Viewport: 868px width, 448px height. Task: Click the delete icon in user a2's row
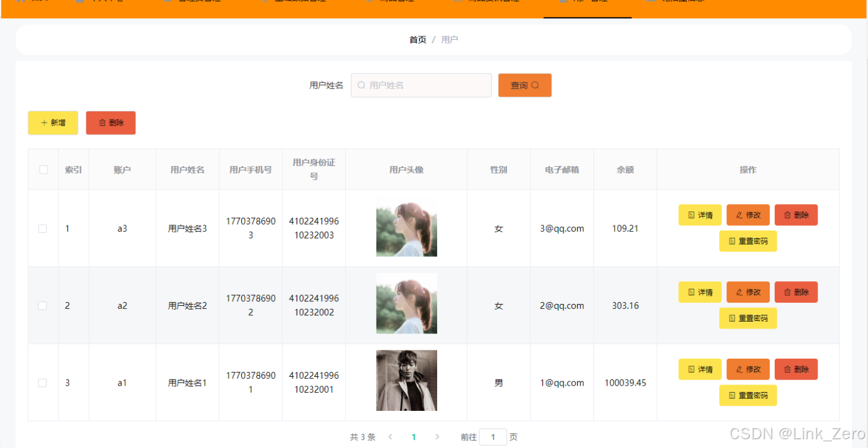[x=788, y=291]
